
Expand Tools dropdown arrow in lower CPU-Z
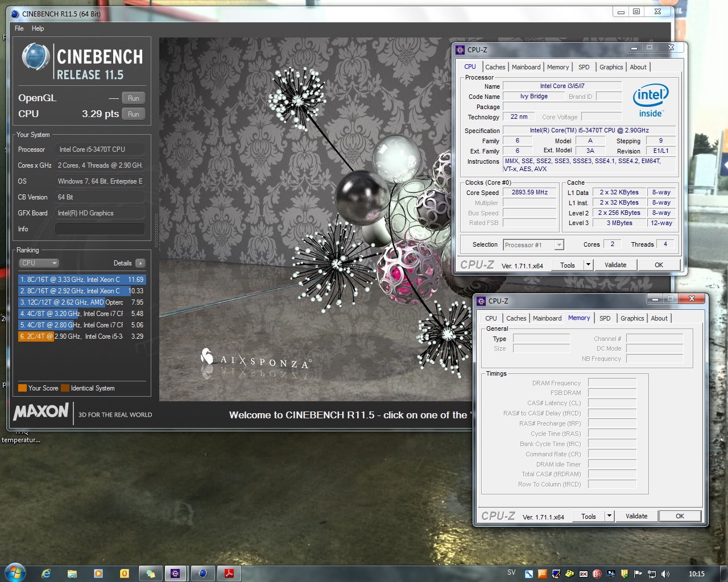point(609,516)
